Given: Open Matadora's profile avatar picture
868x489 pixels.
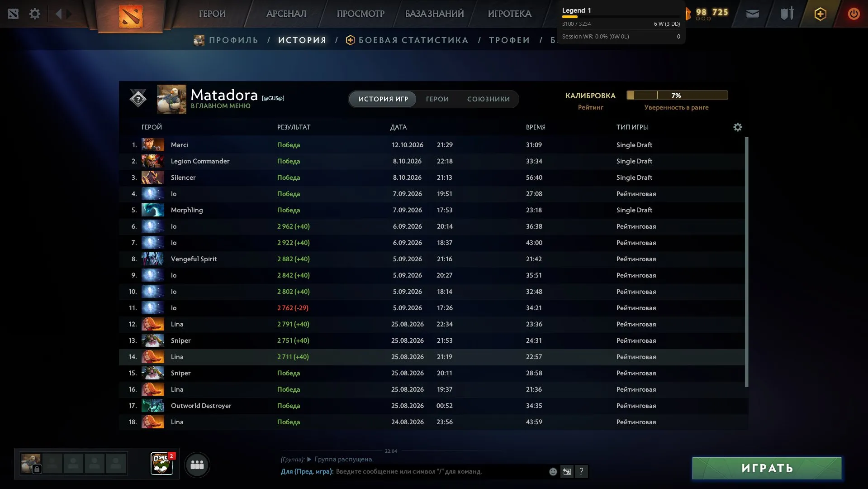Looking at the screenshot, I should click(x=171, y=99).
